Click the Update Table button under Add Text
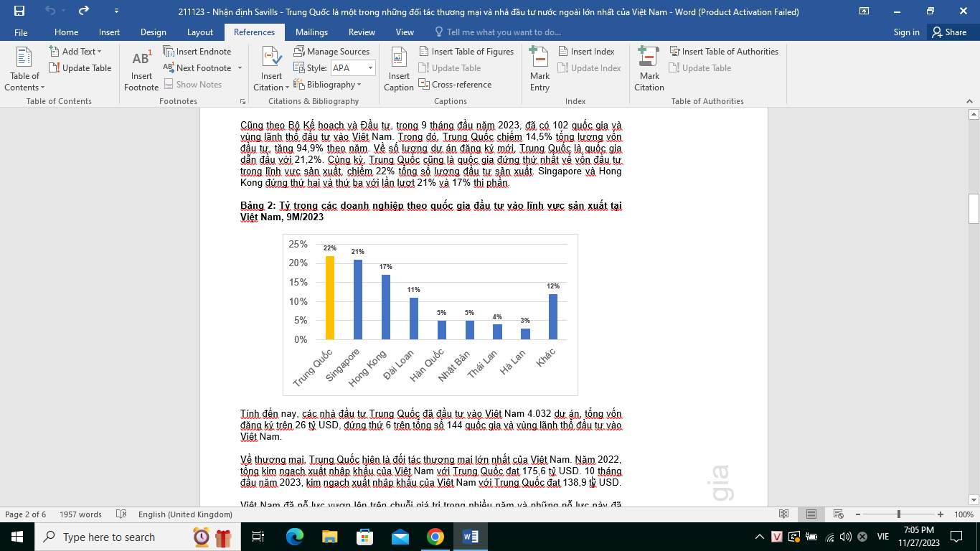This screenshot has height=551, width=980. [80, 68]
